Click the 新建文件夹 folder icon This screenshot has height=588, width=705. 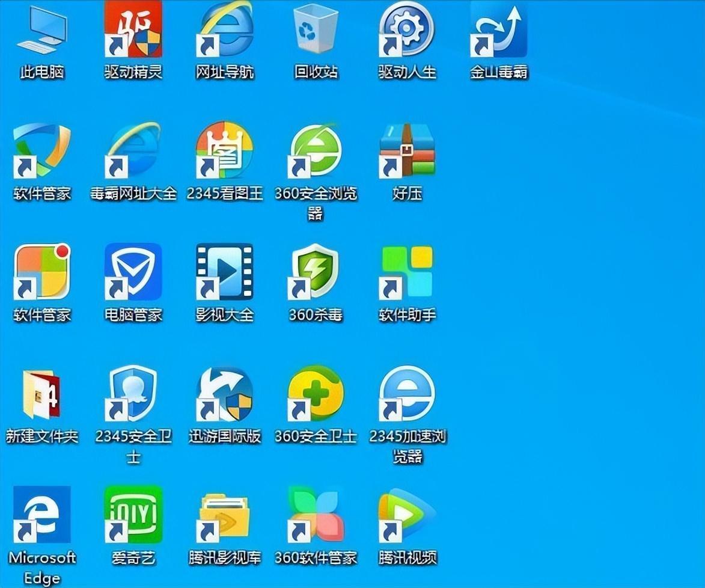point(41,394)
